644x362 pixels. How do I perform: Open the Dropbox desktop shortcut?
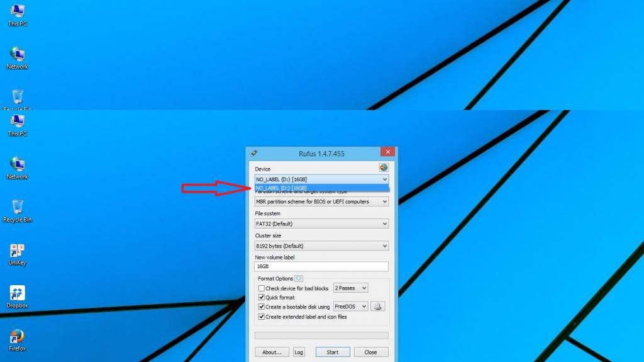(x=17, y=297)
